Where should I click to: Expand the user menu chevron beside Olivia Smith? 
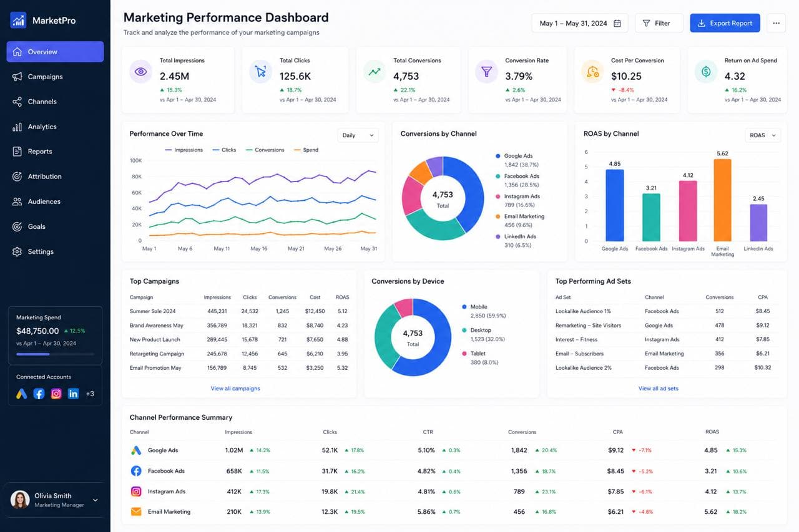pos(96,500)
